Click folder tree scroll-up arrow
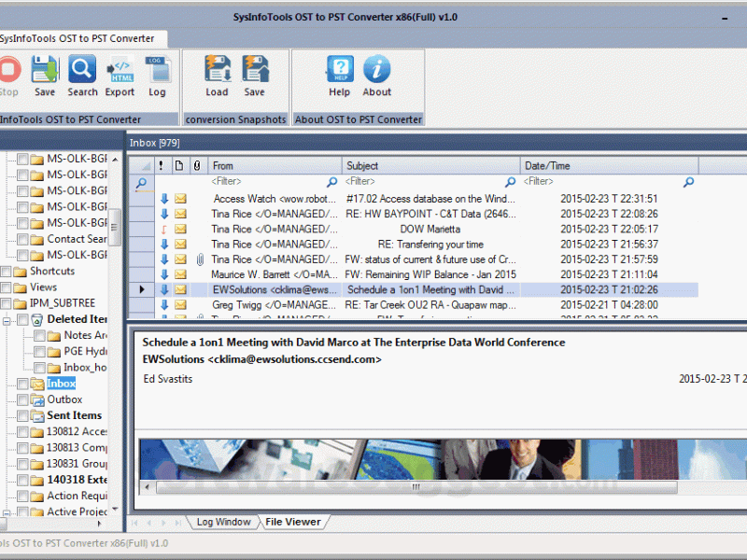The height and width of the screenshot is (560, 747). (x=115, y=159)
